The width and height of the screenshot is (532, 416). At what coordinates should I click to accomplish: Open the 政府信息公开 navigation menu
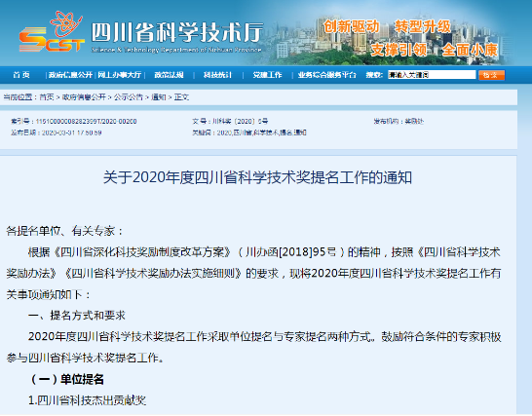pos(70,75)
